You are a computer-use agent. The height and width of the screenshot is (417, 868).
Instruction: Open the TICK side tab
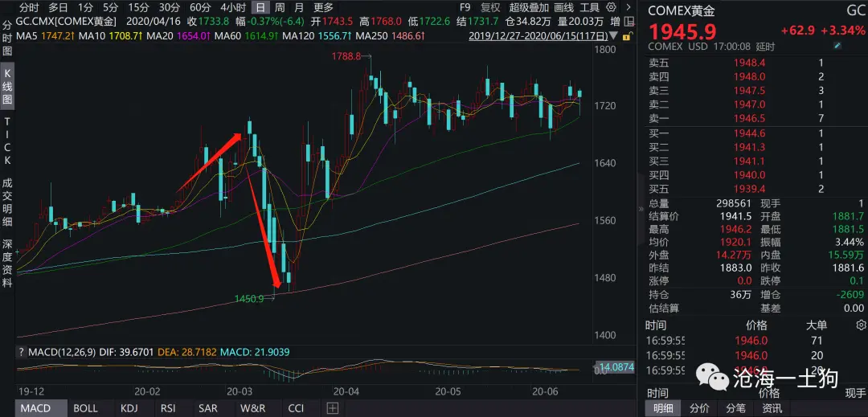point(7,141)
